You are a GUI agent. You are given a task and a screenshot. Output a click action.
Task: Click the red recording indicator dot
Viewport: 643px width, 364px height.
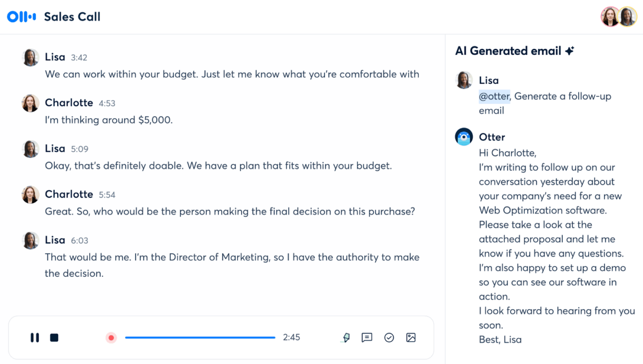(x=111, y=337)
